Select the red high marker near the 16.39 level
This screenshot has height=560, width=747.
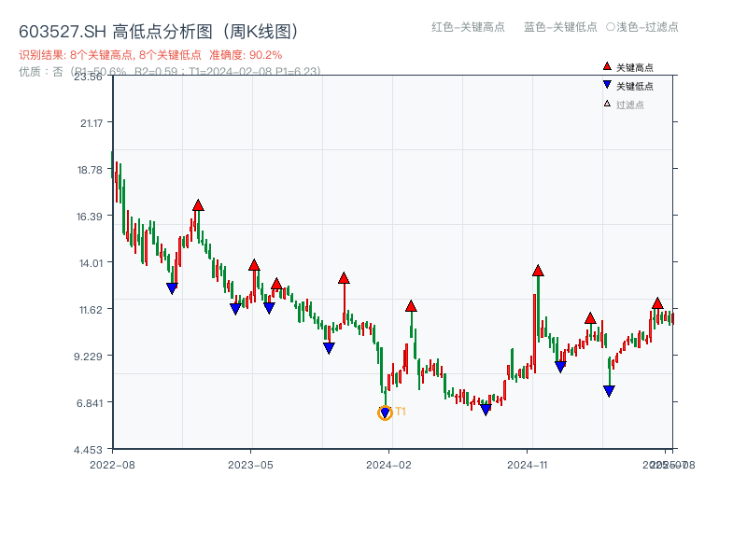pyautogui.click(x=198, y=205)
